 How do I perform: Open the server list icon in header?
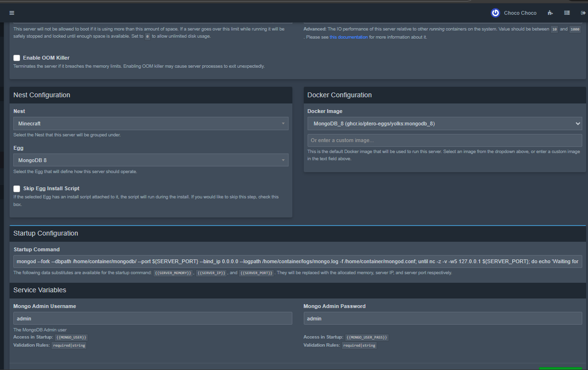[567, 13]
